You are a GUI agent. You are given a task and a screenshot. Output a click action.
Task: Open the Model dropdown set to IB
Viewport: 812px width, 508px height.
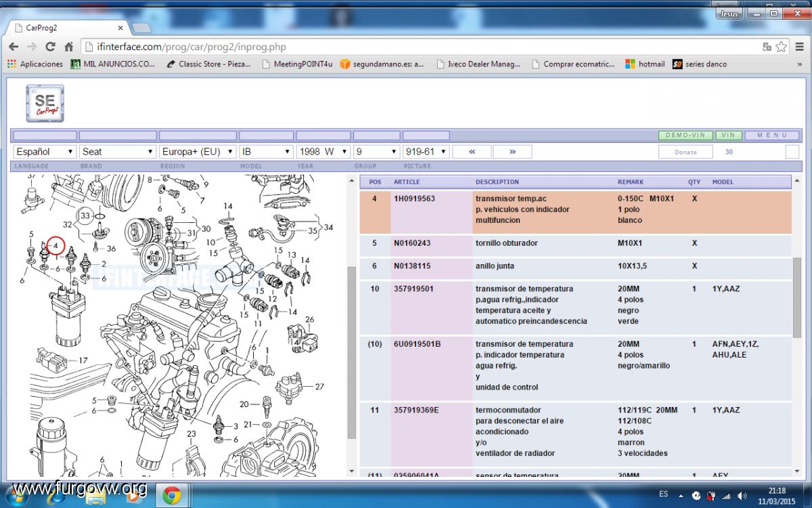(267, 152)
